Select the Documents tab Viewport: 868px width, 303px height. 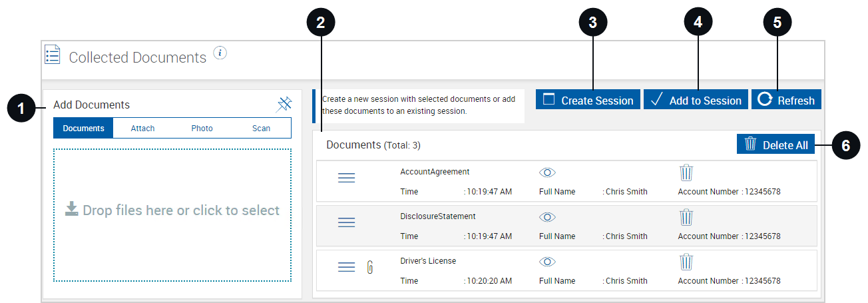[x=83, y=129]
